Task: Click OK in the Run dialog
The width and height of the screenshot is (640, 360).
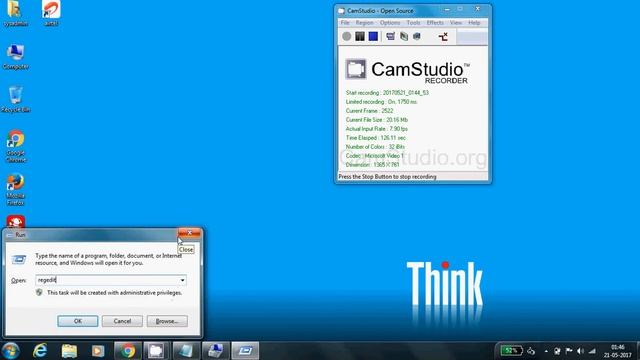Action: [x=78, y=321]
